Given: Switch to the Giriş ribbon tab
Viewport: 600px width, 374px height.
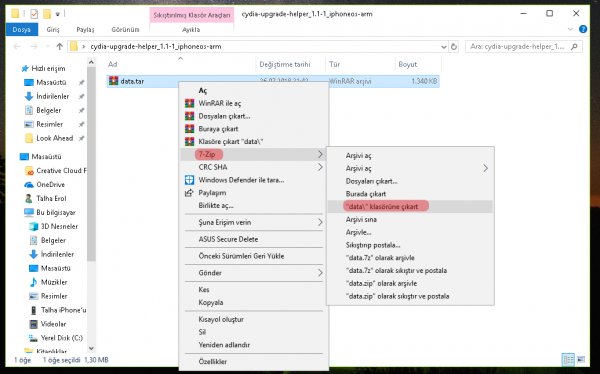Looking at the screenshot, I should tap(53, 29).
